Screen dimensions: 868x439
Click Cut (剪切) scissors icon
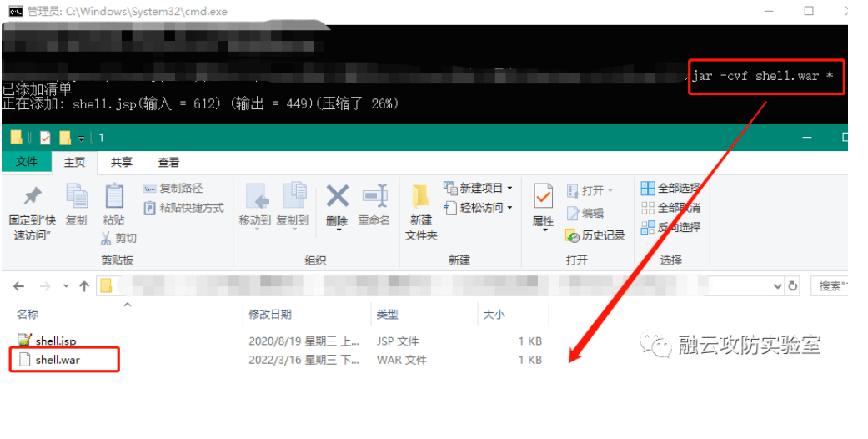pyautogui.click(x=106, y=238)
